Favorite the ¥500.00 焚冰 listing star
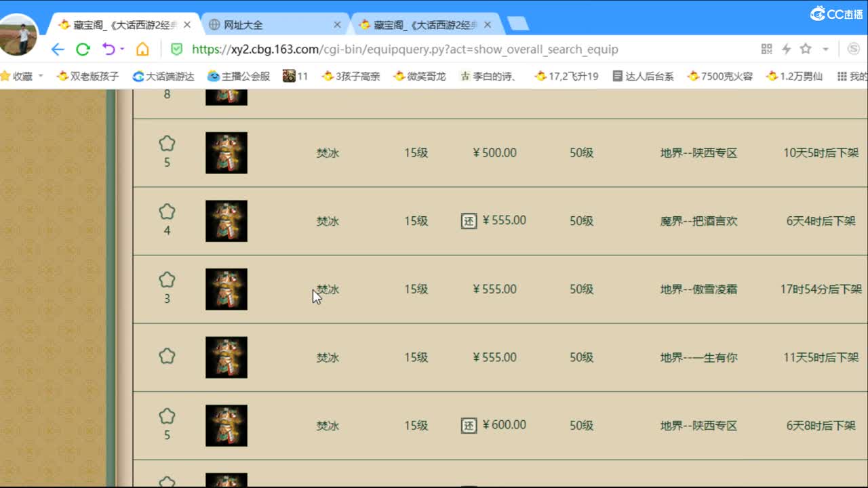868x488 pixels. pyautogui.click(x=167, y=144)
